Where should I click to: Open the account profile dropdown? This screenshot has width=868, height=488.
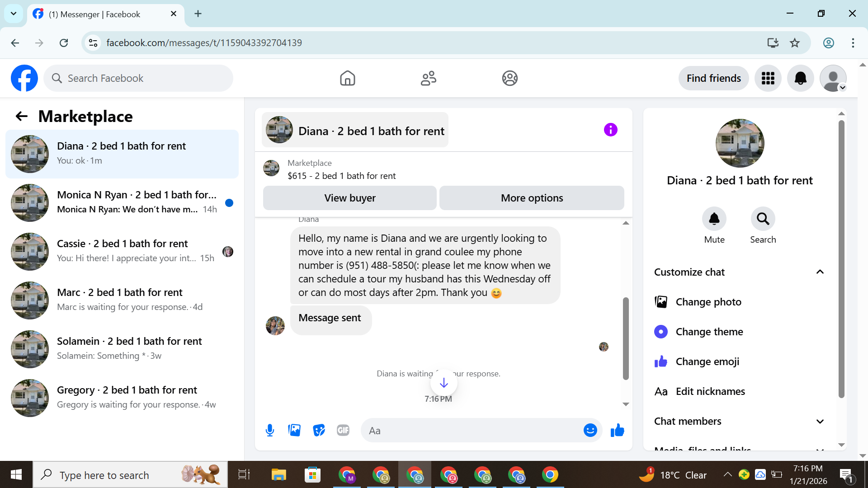[x=833, y=78]
